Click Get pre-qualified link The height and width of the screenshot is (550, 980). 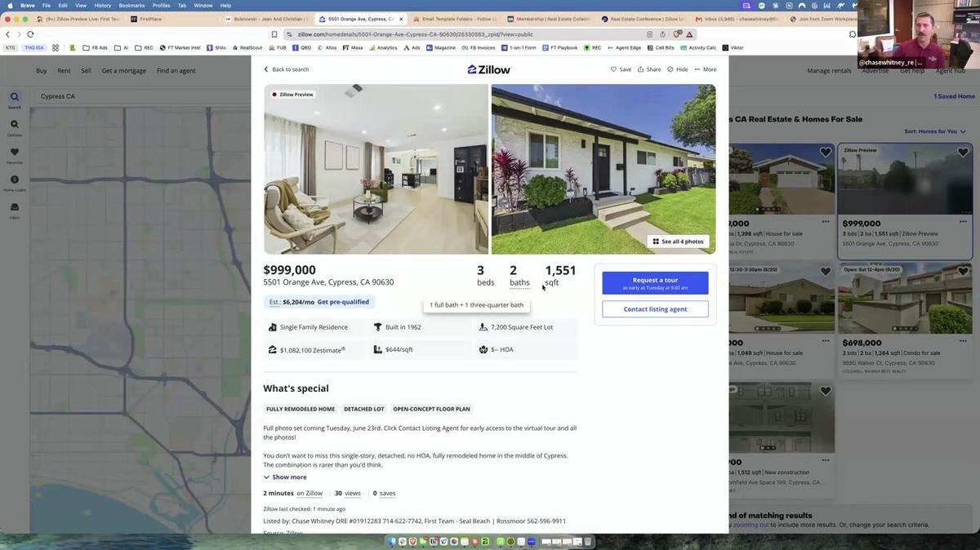click(x=343, y=302)
